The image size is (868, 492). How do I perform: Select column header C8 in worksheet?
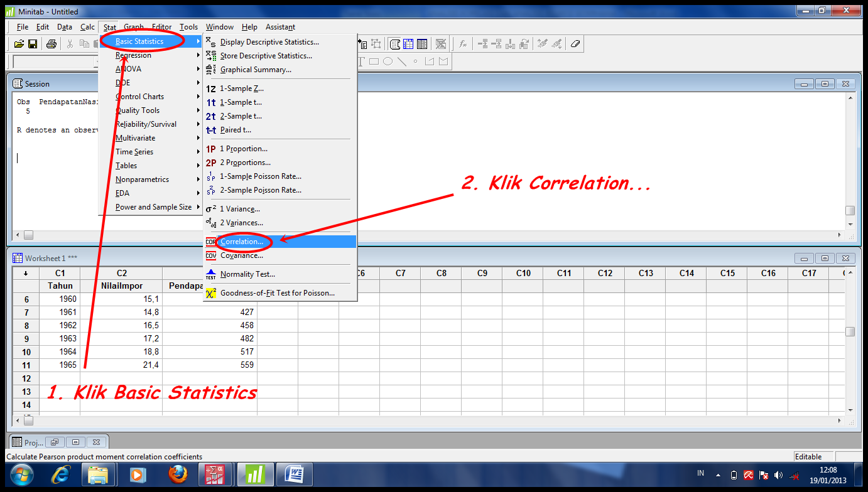441,273
